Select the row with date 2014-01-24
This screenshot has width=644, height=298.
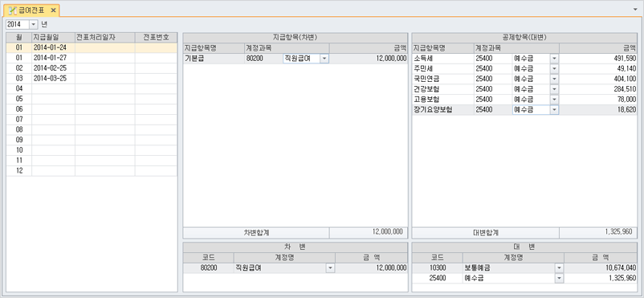(x=92, y=47)
